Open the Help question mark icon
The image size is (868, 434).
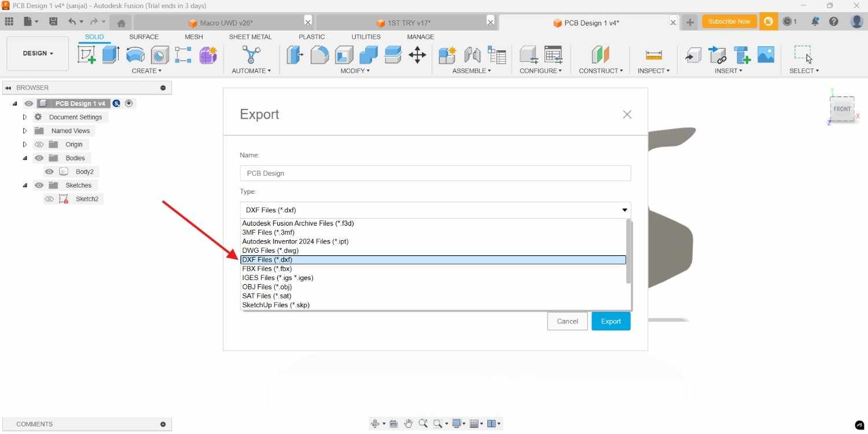tap(834, 21)
